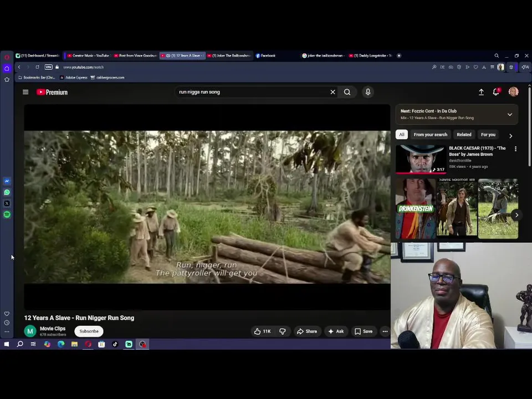The height and width of the screenshot is (399, 532).
Task: Open the BLACK CAESAR (1973) video thumbnail
Action: pyautogui.click(x=421, y=159)
